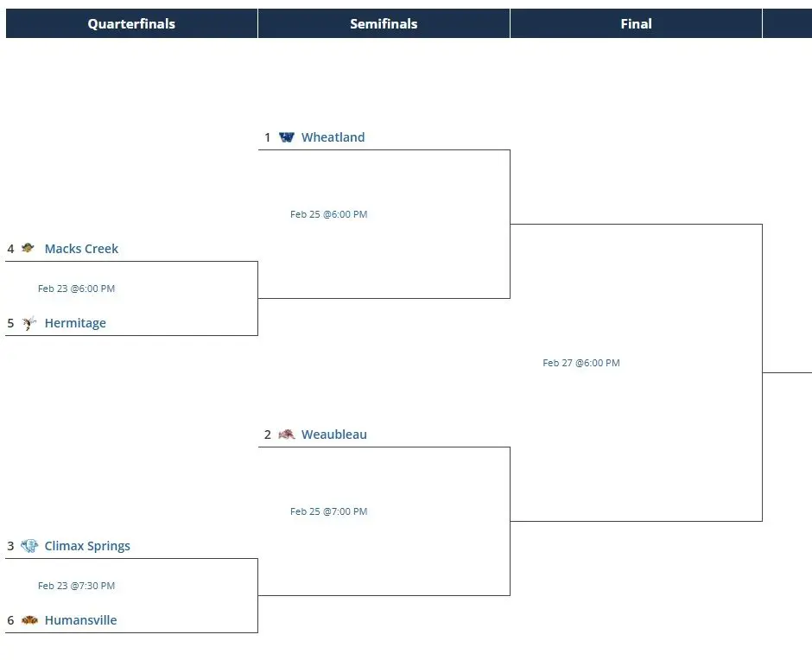Open the Hermitage team link
This screenshot has height=660, width=812.
pos(75,323)
